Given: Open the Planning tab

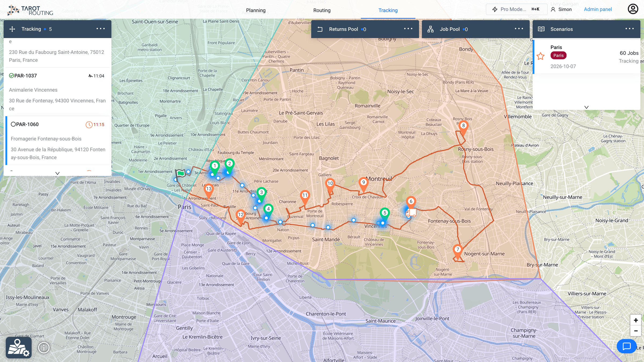Looking at the screenshot, I should 256,10.
